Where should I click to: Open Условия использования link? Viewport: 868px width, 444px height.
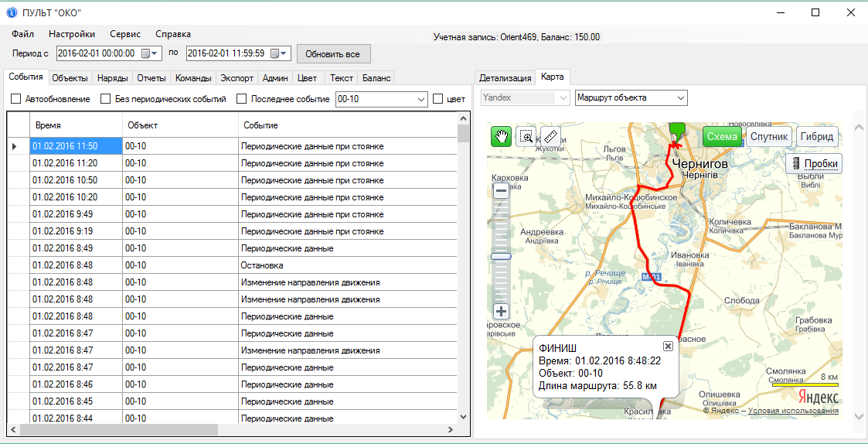coord(793,411)
